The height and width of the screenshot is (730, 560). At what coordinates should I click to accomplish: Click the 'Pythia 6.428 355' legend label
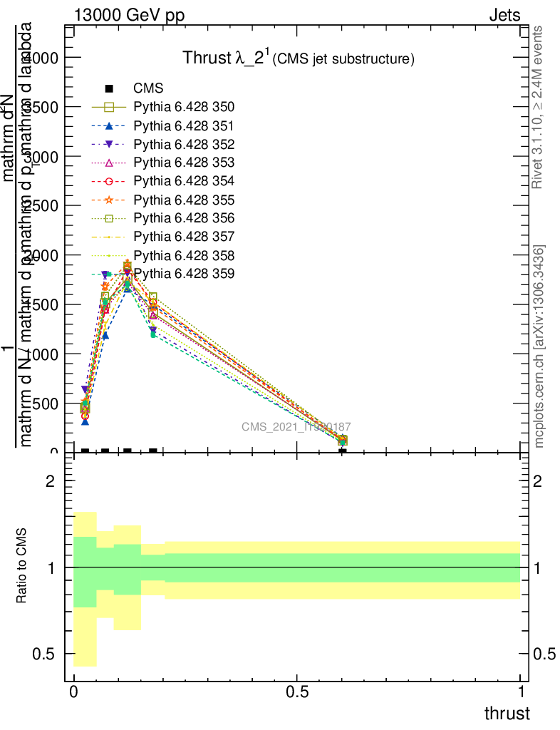point(184,200)
